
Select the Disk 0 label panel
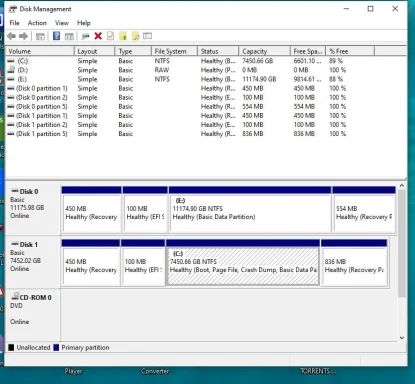tap(33, 208)
